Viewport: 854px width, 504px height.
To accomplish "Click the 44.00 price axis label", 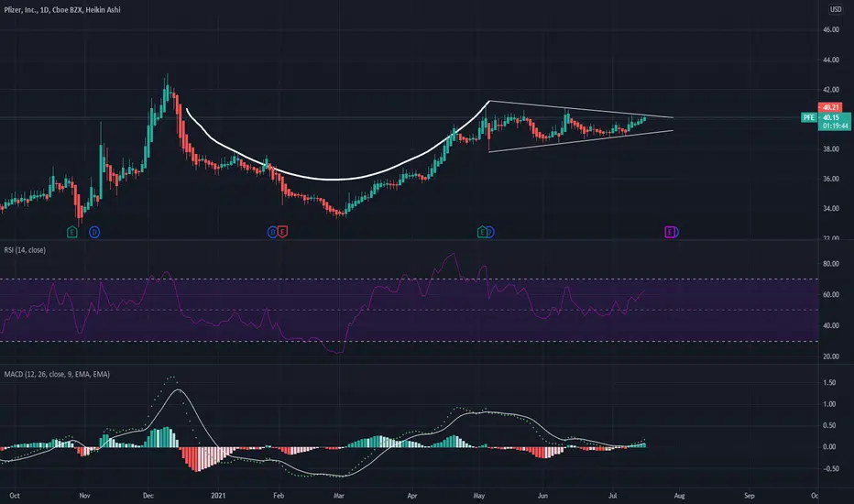I will 830,60.
